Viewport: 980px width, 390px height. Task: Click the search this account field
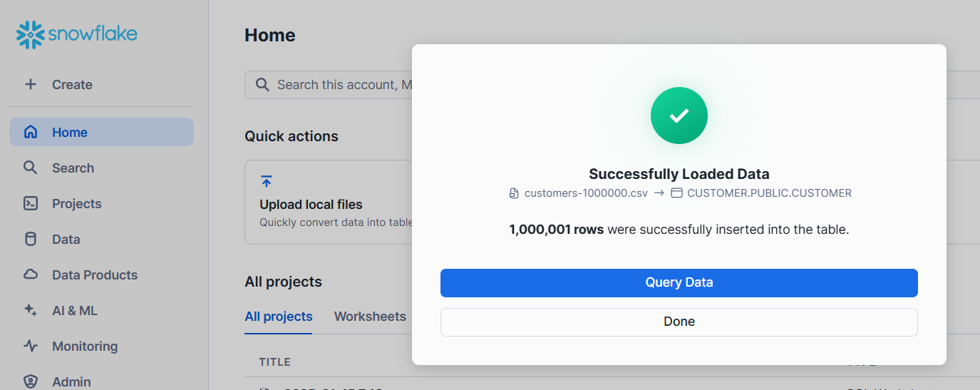(335, 85)
